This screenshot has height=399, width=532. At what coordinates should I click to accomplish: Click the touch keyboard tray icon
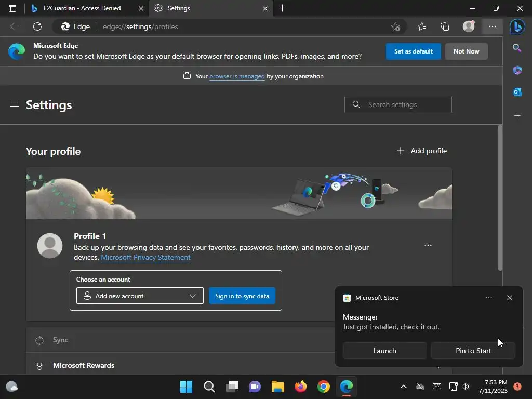click(x=436, y=387)
